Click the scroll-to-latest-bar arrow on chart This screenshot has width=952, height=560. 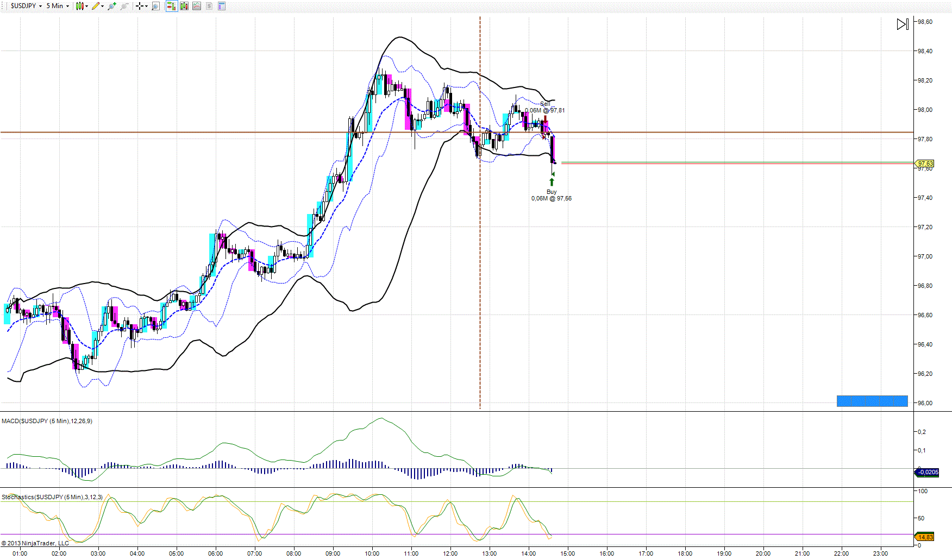(903, 24)
